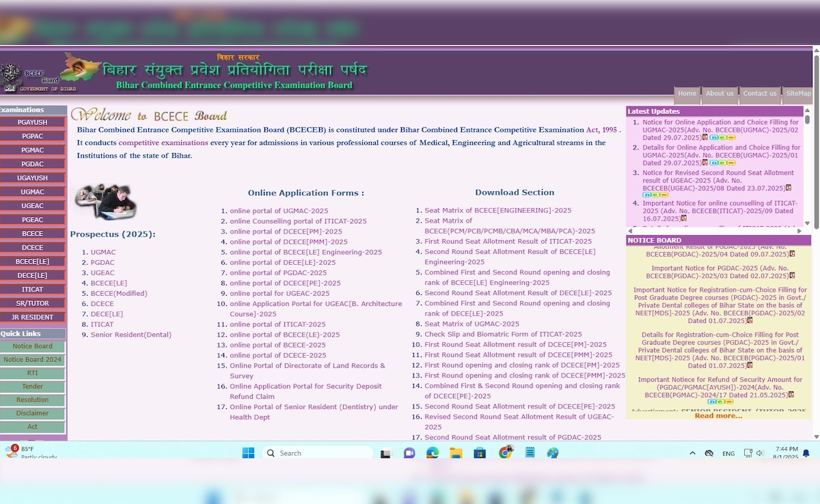Open First Round Seat Allotment Result of ITICAT-2025
Image resolution: width=820 pixels, height=504 pixels.
tap(508, 242)
